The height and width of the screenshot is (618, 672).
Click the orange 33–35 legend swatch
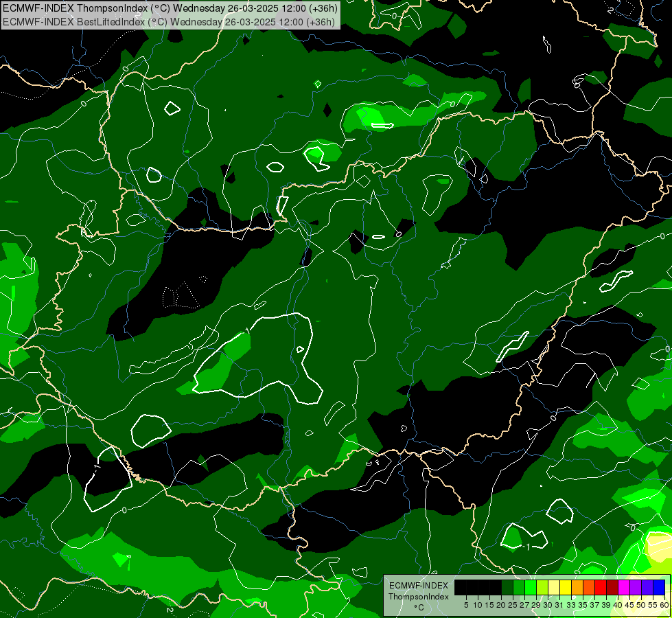(577, 588)
